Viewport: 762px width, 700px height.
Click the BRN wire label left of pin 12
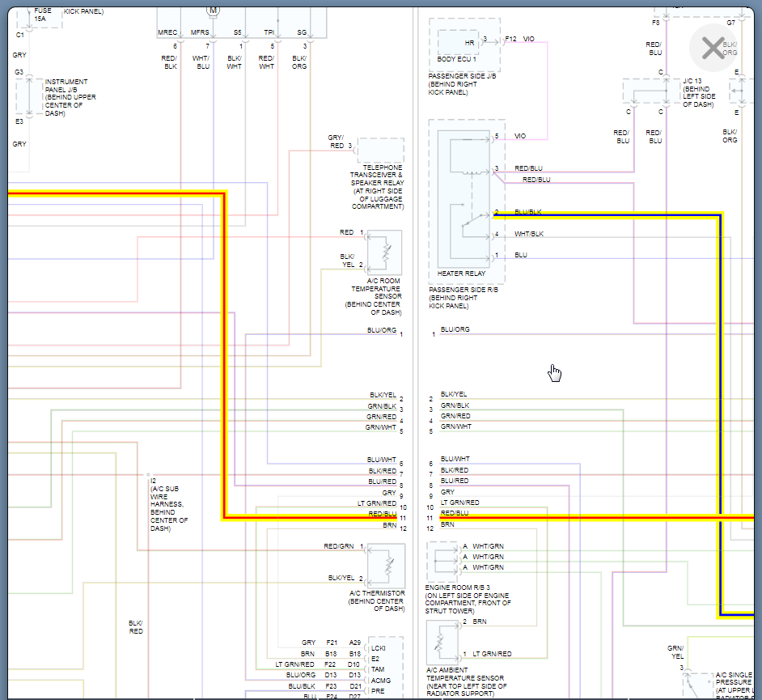[389, 526]
